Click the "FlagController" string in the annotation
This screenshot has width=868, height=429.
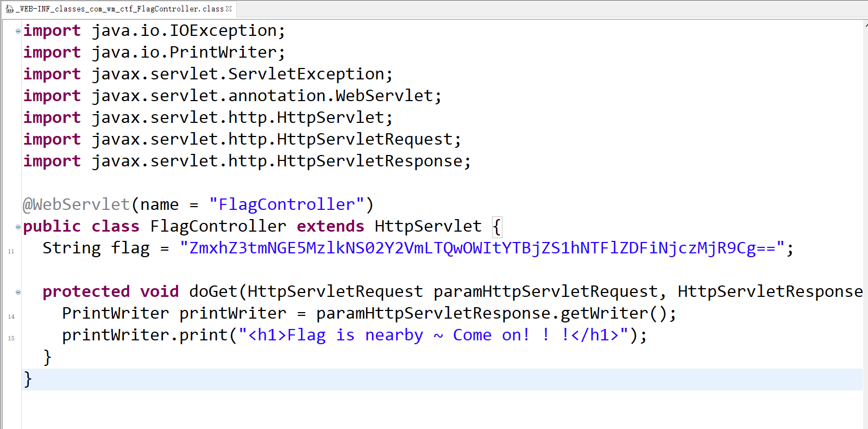click(286, 205)
